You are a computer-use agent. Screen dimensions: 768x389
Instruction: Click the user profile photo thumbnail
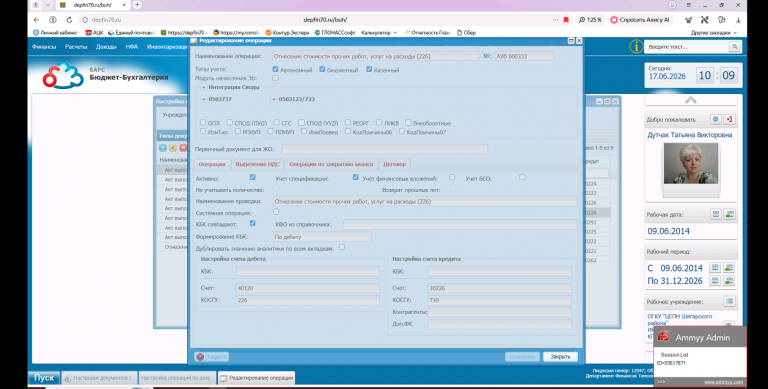pos(691,164)
